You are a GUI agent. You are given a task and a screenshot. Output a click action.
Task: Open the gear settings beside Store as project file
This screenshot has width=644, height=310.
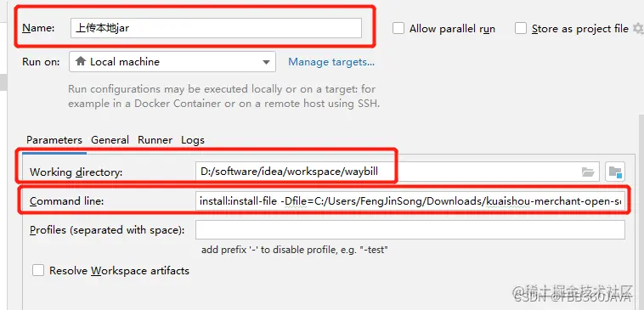coord(638,28)
